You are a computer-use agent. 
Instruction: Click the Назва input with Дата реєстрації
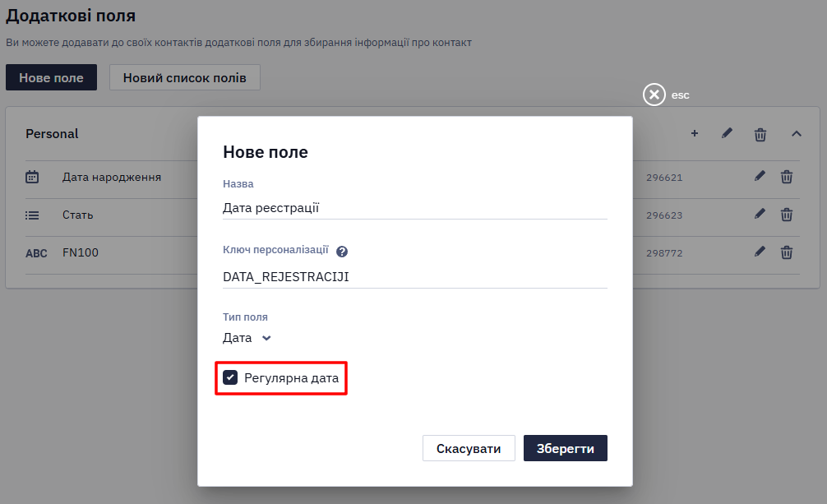[414, 208]
